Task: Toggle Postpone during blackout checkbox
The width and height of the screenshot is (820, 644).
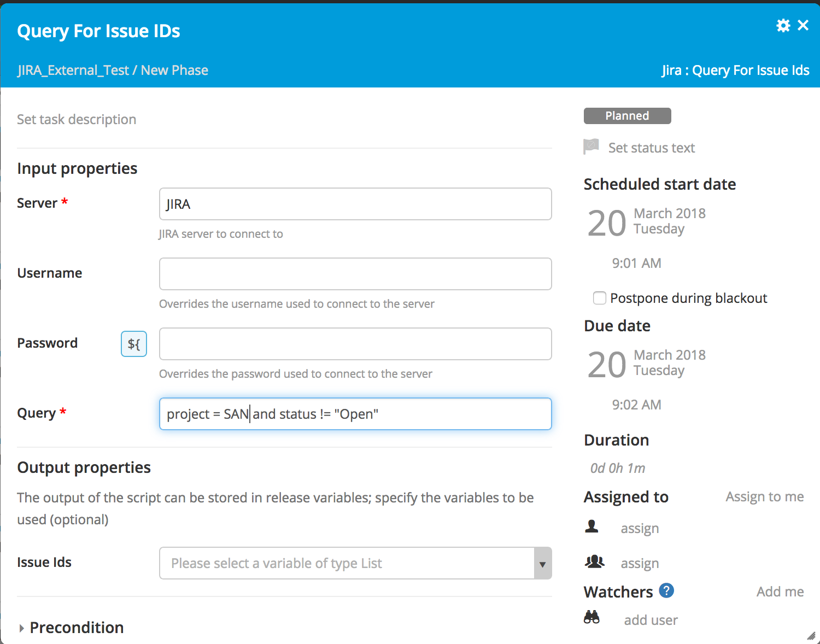Action: coord(600,298)
